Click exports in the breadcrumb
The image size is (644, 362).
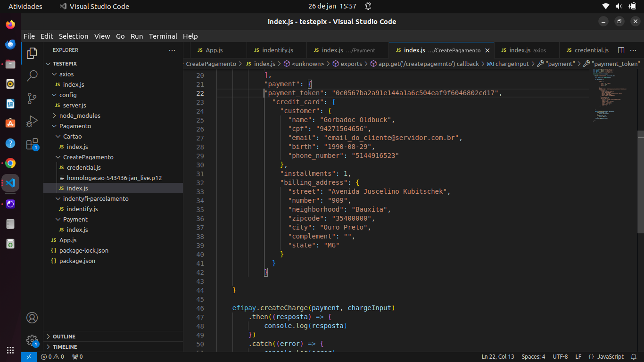pyautogui.click(x=351, y=64)
